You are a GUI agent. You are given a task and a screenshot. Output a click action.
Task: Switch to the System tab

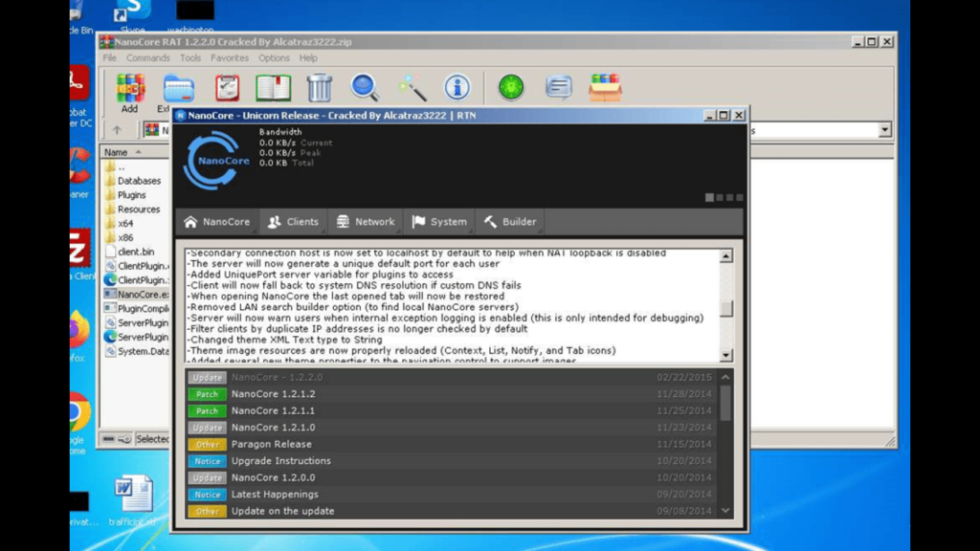coord(439,222)
